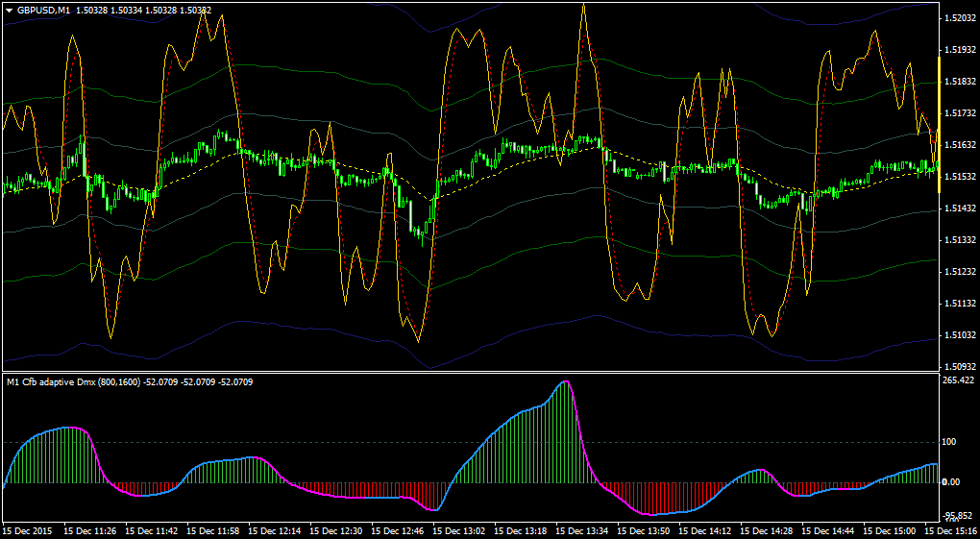The height and width of the screenshot is (539, 980).
Task: Click the 15 Dec 13:34 time label
Action: click(x=583, y=530)
